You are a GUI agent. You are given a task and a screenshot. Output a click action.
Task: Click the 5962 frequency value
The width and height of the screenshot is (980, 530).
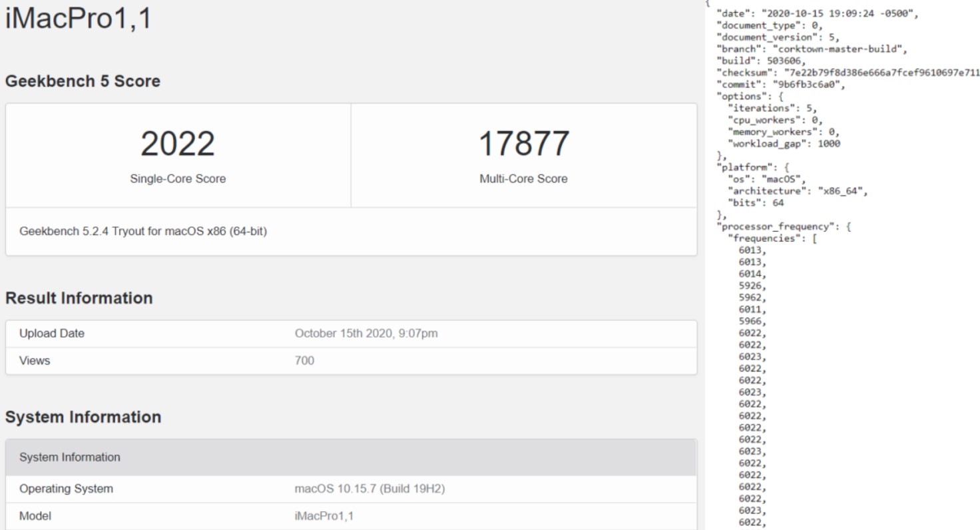pyautogui.click(x=752, y=298)
